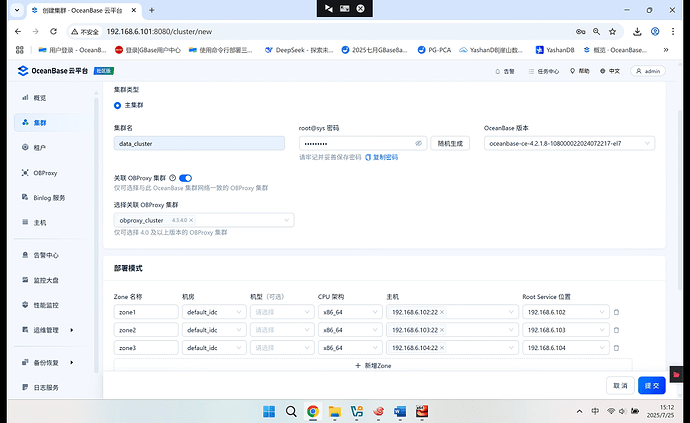Click the zone1 name field
The height and width of the screenshot is (423, 690).
(146, 312)
